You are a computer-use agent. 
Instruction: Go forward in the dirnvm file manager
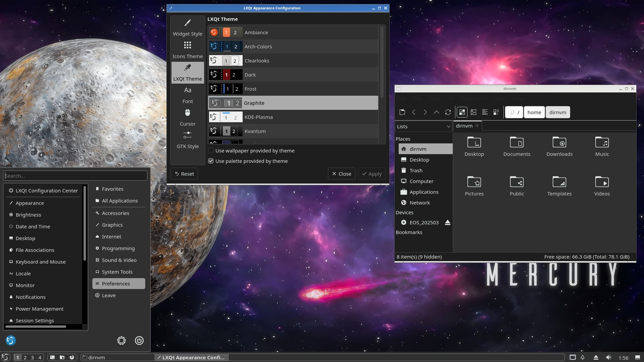pyautogui.click(x=425, y=112)
